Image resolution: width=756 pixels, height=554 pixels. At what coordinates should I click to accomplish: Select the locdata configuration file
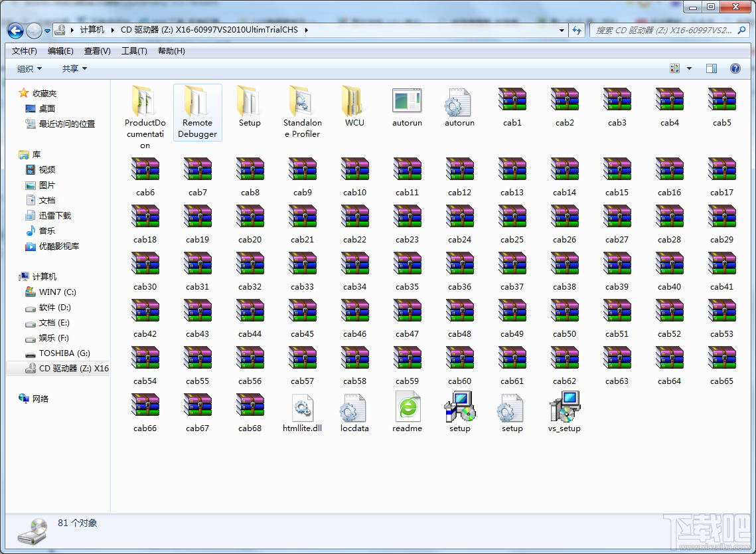point(354,407)
